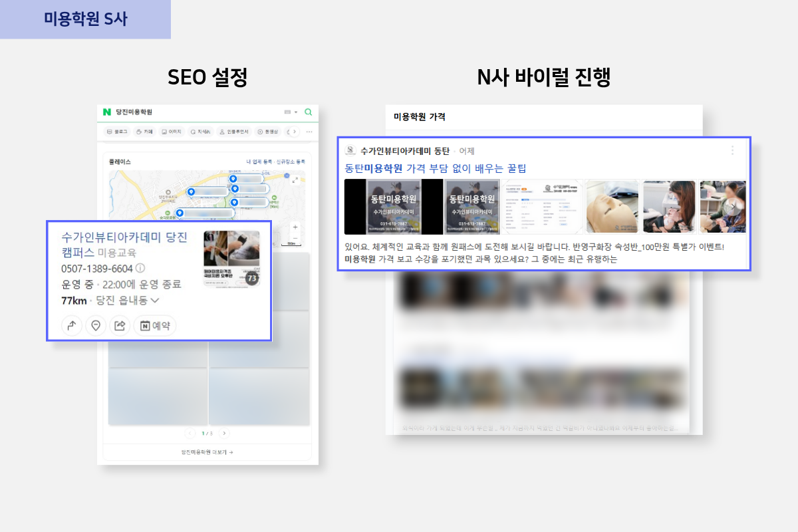
Task: Click the share icon button in the place card
Action: pos(120,326)
